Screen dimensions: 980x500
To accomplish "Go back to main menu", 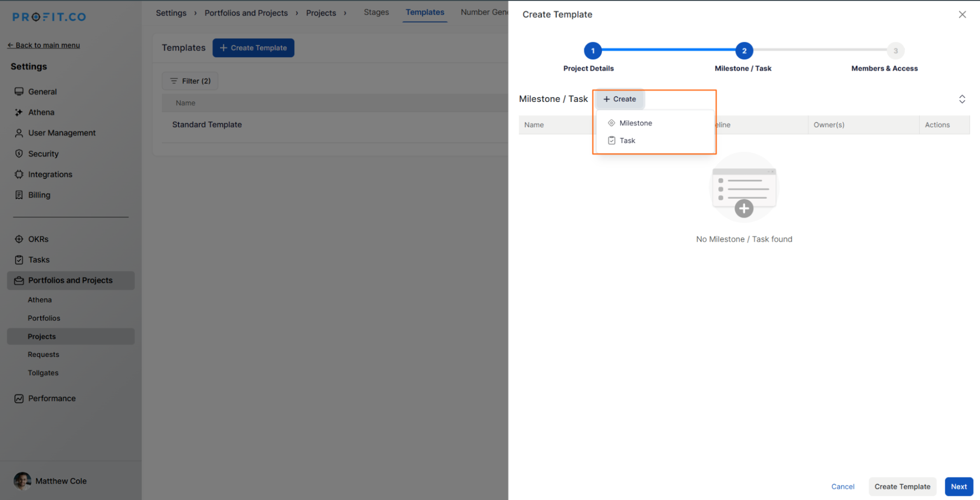I will point(44,45).
